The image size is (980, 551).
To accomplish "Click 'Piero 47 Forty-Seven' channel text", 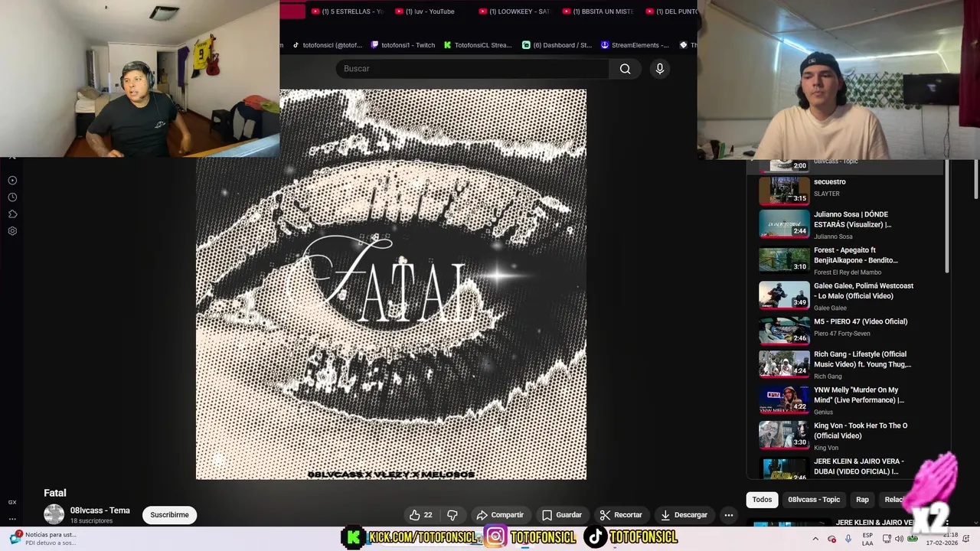I will pyautogui.click(x=841, y=334).
